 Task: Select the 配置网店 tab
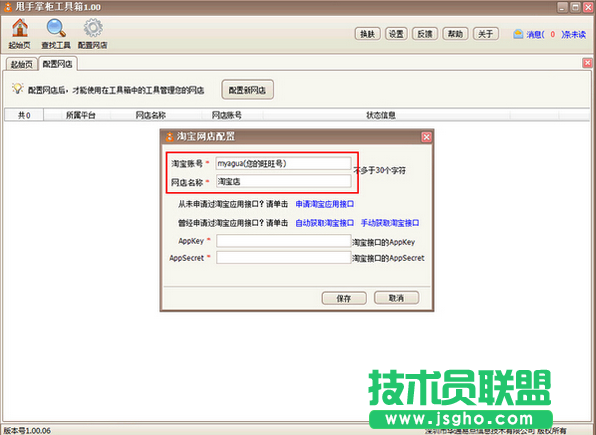point(57,64)
